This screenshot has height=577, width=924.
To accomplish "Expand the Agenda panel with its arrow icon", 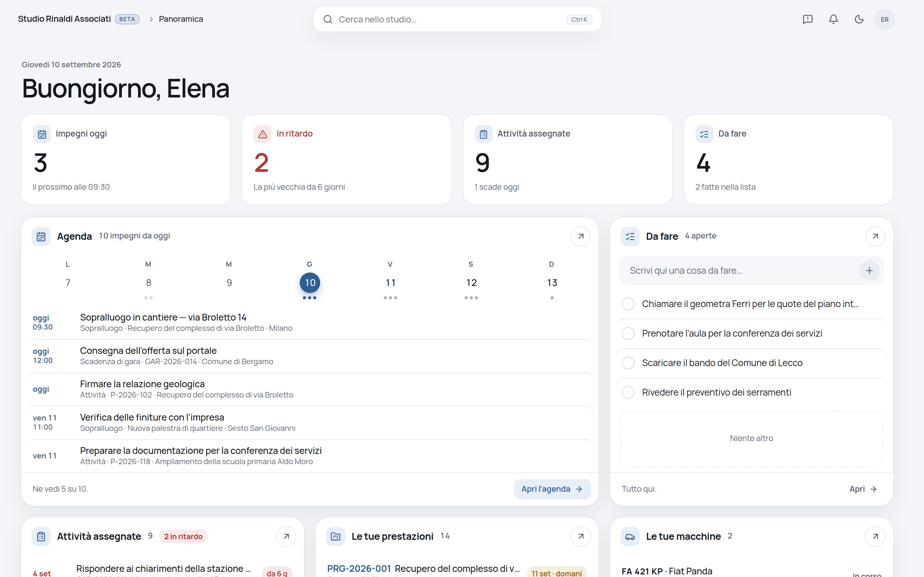I will pos(581,237).
